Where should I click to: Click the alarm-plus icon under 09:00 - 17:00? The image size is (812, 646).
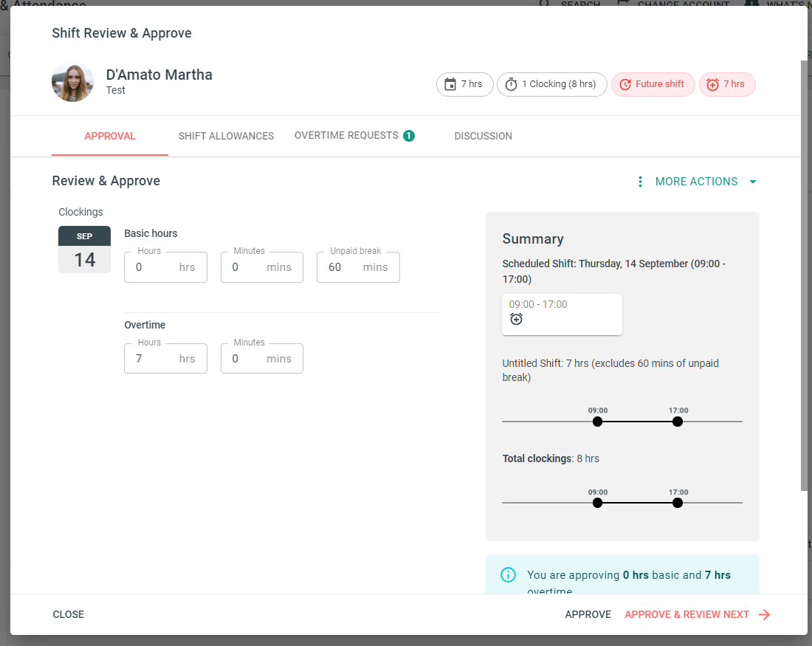point(516,319)
